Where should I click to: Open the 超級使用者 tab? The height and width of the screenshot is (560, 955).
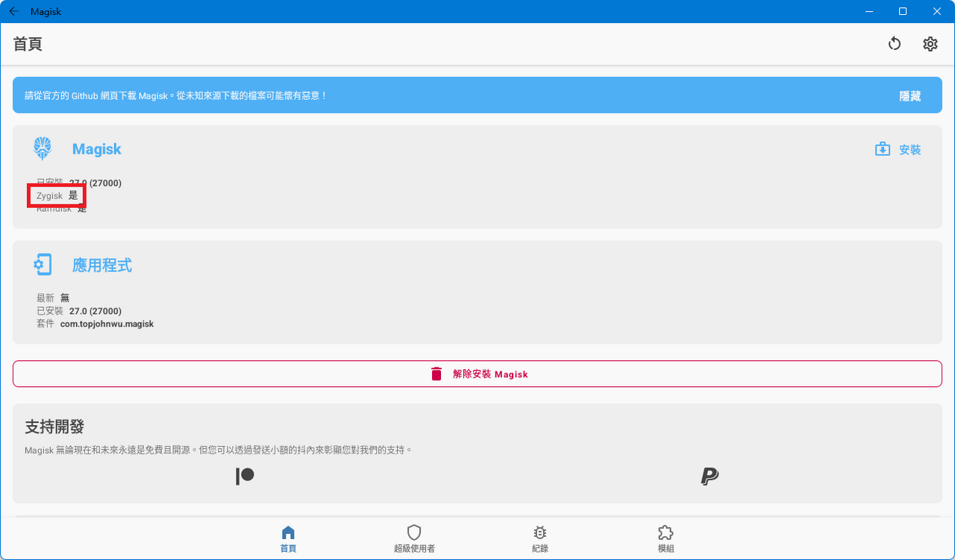414,539
